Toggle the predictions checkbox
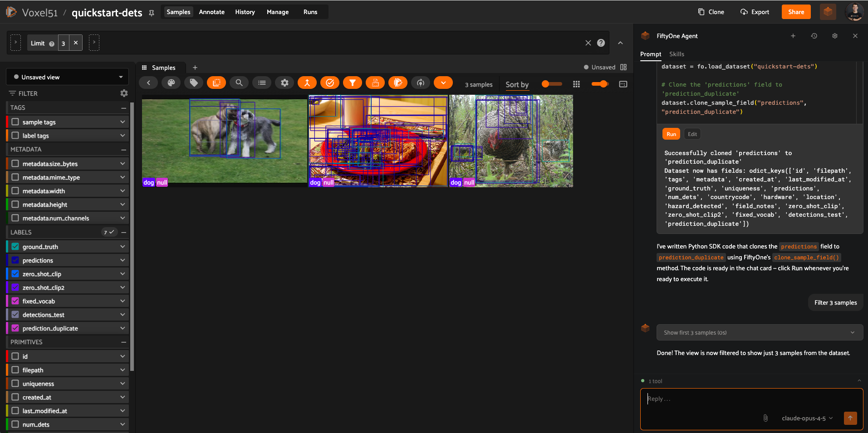The image size is (868, 433). coord(15,260)
